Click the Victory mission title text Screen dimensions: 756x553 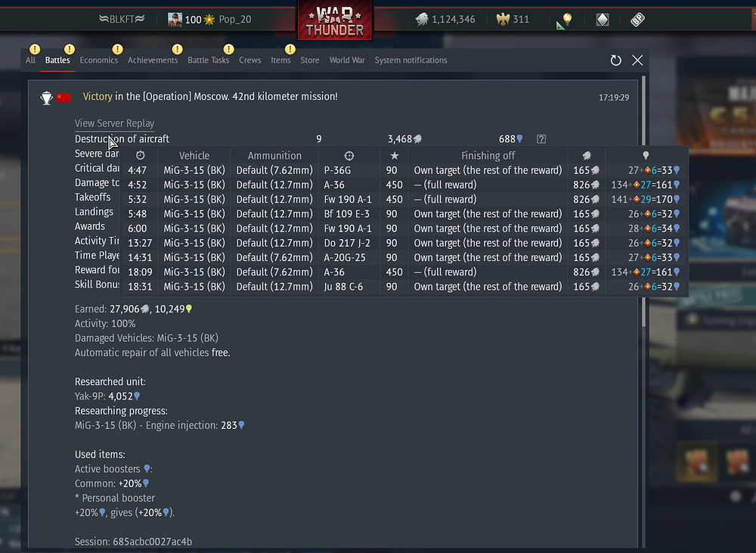[x=210, y=97]
